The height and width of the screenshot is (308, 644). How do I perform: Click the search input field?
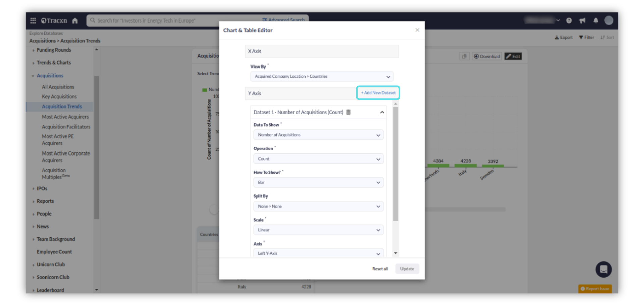174,20
